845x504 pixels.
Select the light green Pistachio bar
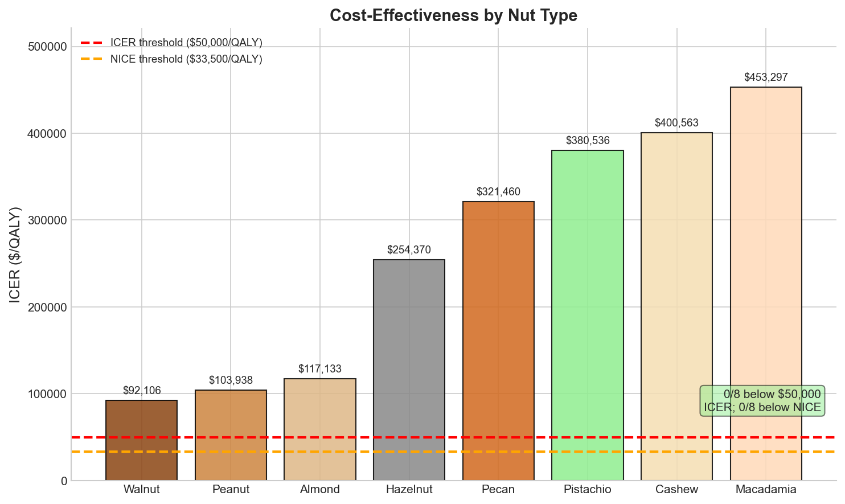(588, 316)
